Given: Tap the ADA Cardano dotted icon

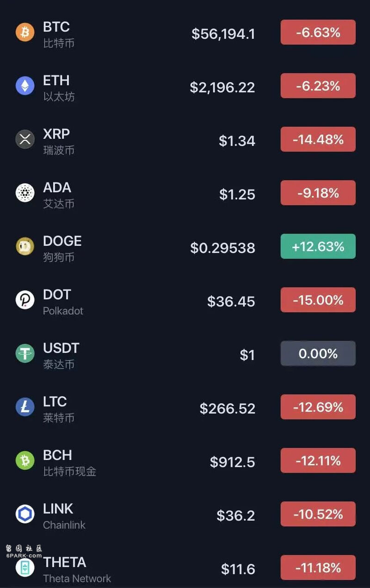Looking at the screenshot, I should [x=25, y=193].
